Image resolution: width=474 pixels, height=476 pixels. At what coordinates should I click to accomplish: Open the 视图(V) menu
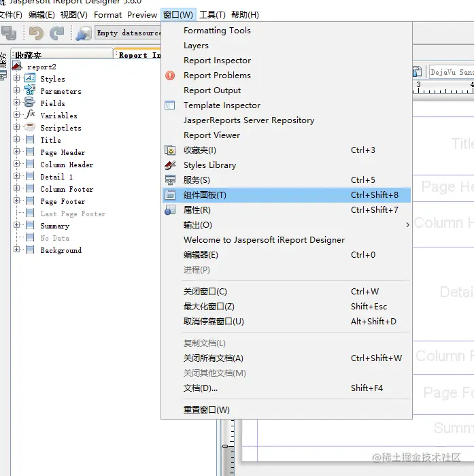coord(74,14)
